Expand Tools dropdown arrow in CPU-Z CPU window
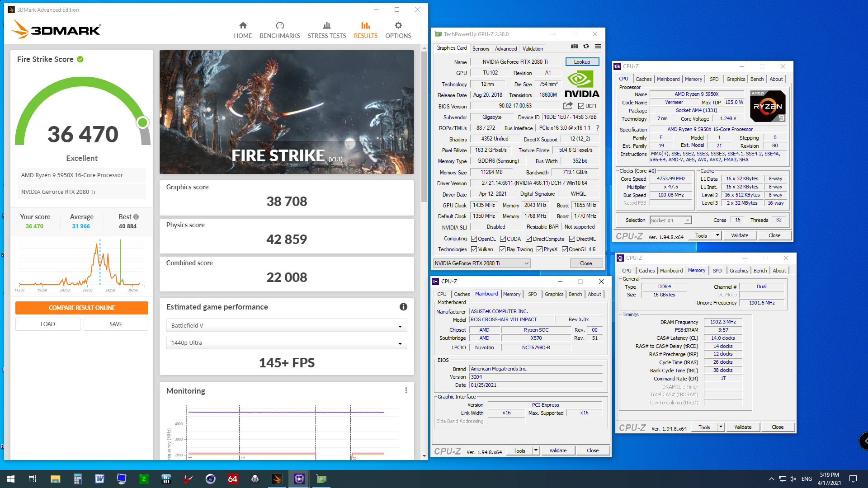Viewport: 868px width, 488px height. point(717,235)
